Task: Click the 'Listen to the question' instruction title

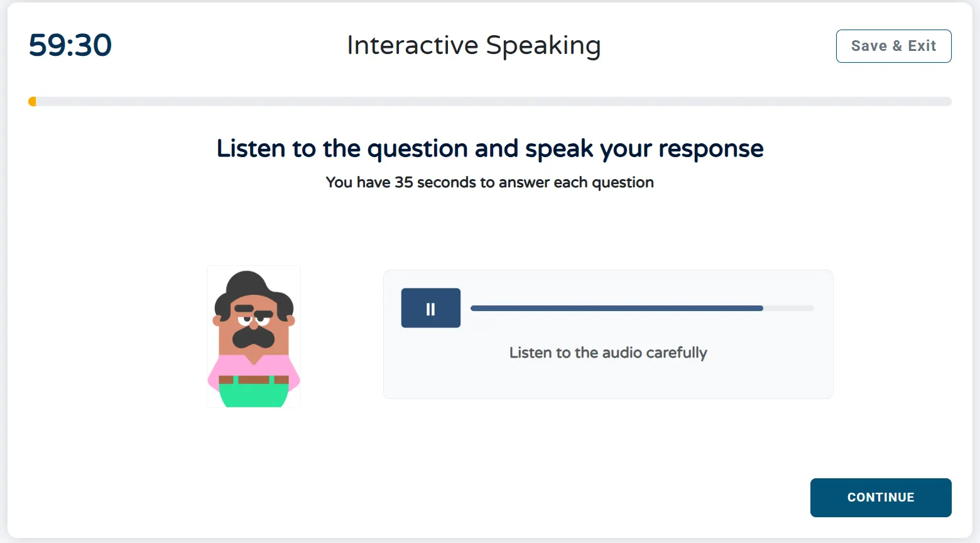Action: [489, 148]
